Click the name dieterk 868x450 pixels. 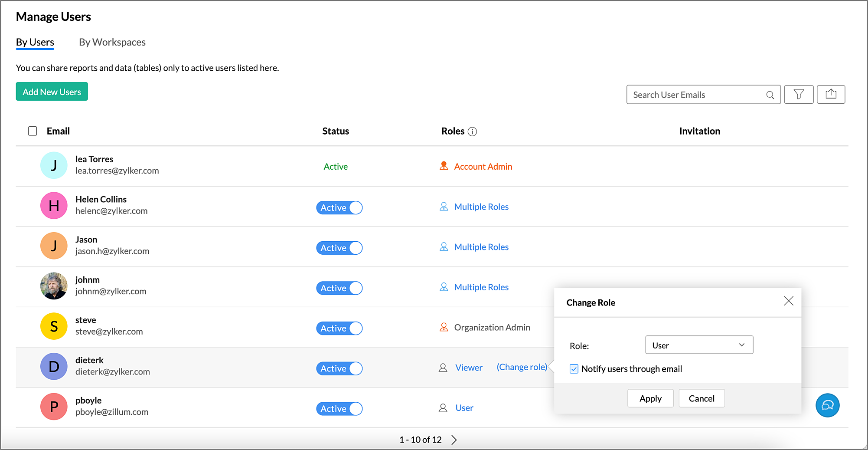click(x=89, y=360)
